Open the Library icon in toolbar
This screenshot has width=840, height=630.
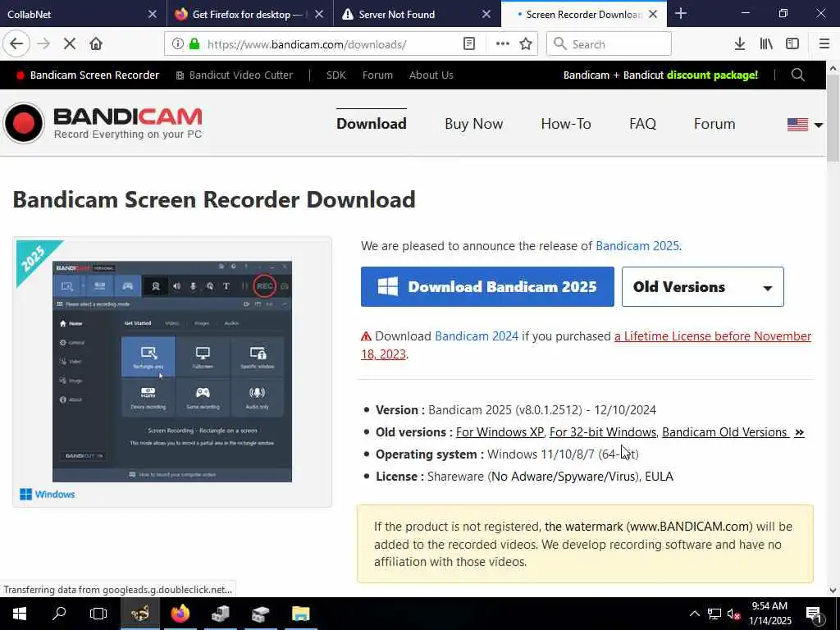766,44
